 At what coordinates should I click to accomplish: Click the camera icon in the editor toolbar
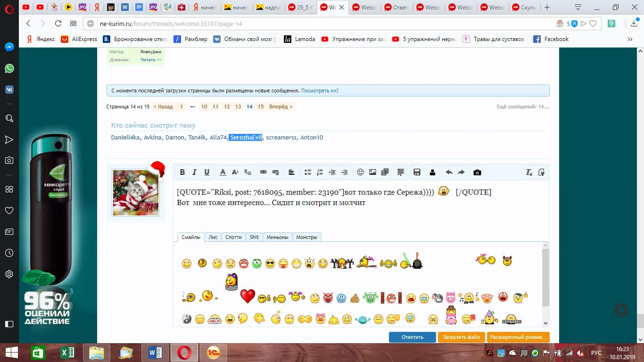click(x=477, y=173)
